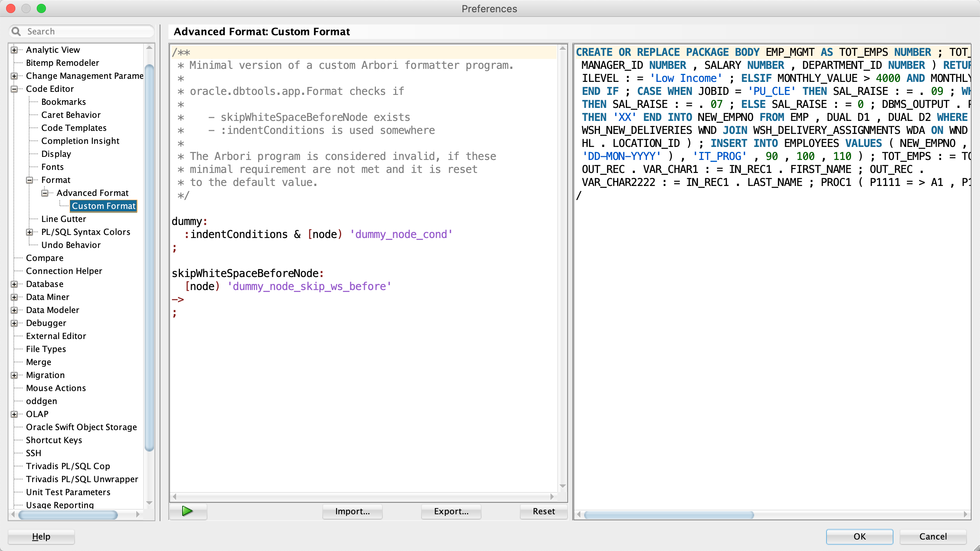Reset the custom format program
This screenshot has width=980, height=551.
(x=544, y=511)
